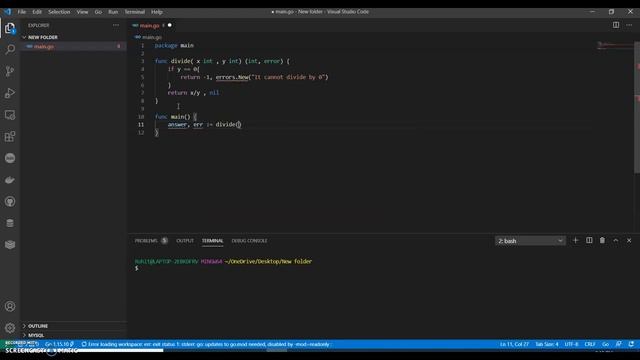The height and width of the screenshot is (360, 640).
Task: Switch to the PROBLEMS panel tab
Action: [146, 241]
